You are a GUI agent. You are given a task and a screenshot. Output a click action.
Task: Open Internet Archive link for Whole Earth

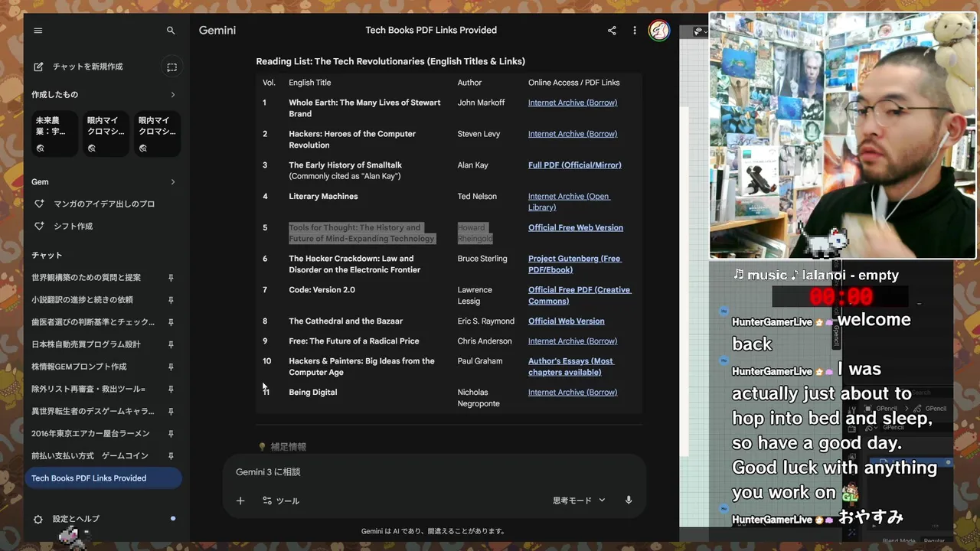(573, 103)
